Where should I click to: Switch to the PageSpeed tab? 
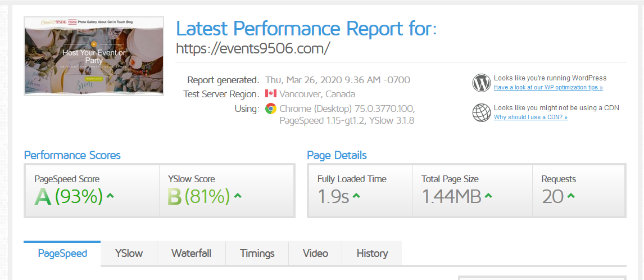point(62,254)
